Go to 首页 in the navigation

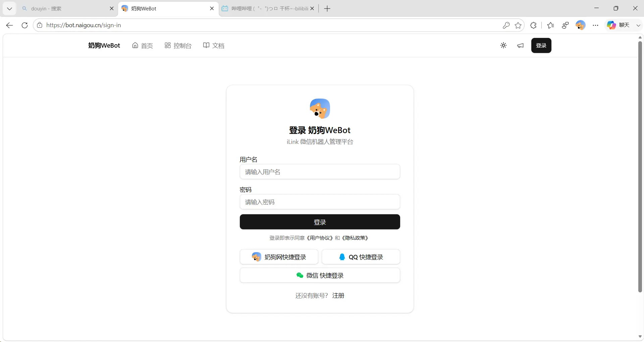[143, 46]
